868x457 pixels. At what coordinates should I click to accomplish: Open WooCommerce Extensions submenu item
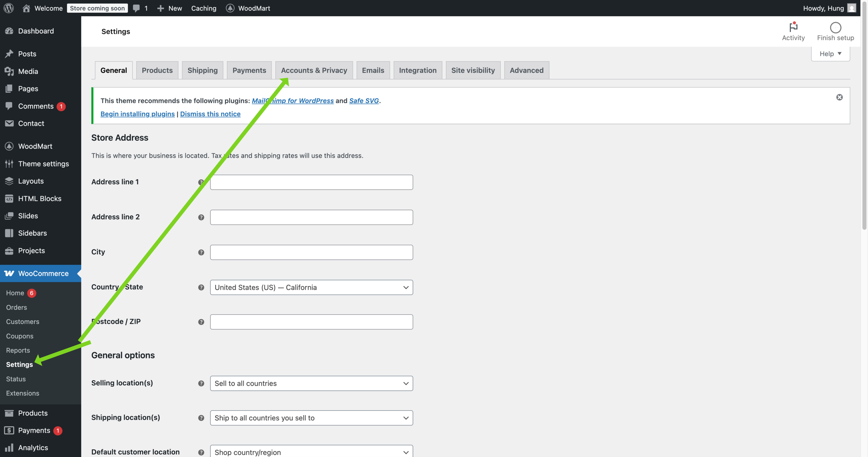(x=23, y=393)
